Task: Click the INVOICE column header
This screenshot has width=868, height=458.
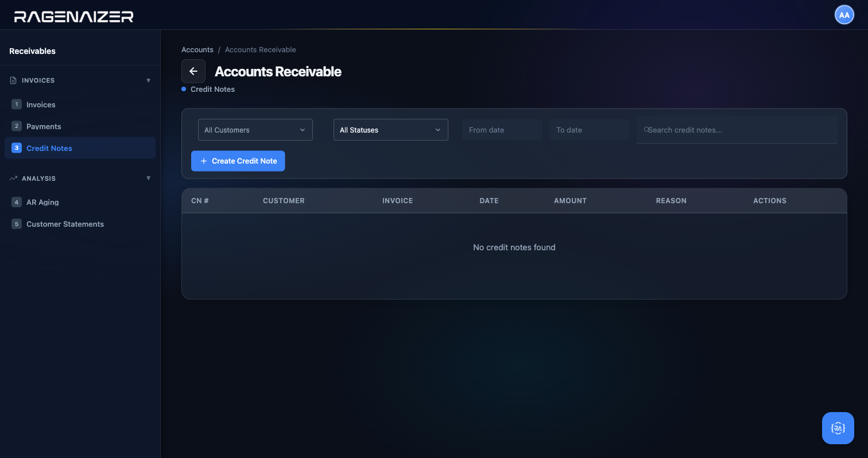Action: (x=398, y=201)
